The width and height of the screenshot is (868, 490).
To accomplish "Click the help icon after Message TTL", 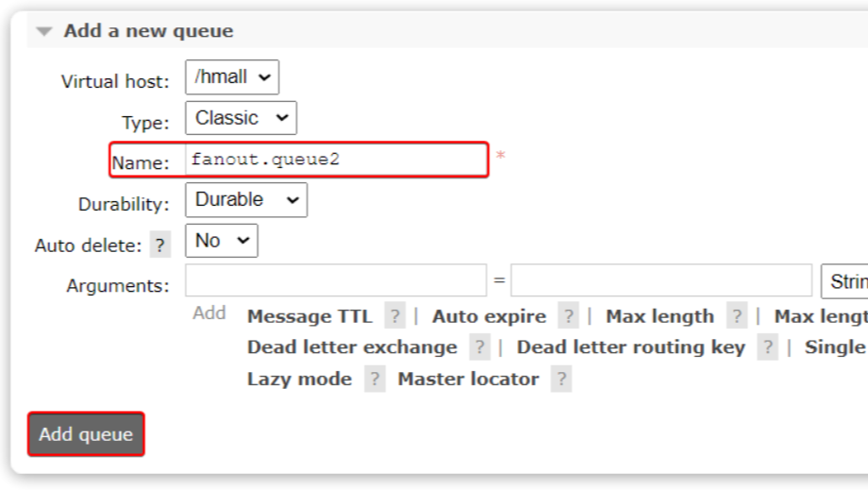I will [x=395, y=316].
